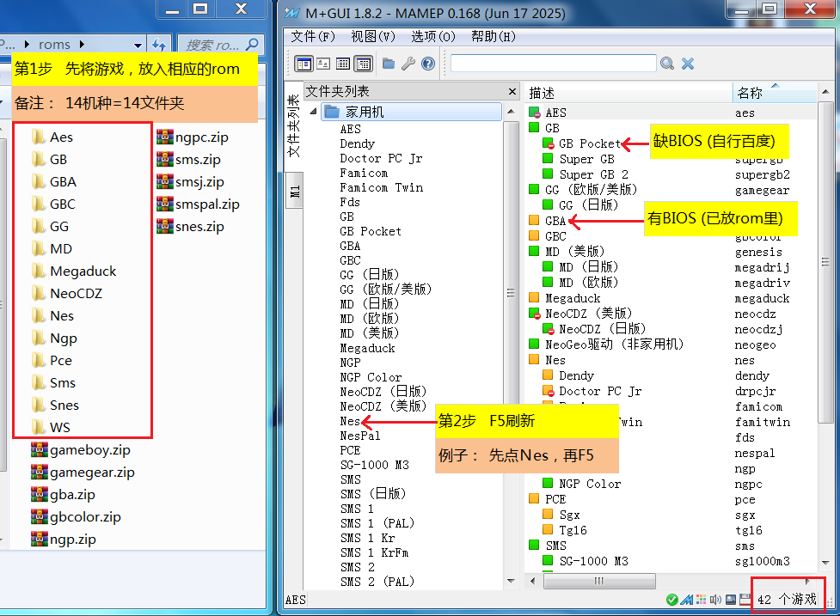This screenshot has height=616, width=840.
Task: Open the 视图(V) menu
Action: pyautogui.click(x=373, y=36)
